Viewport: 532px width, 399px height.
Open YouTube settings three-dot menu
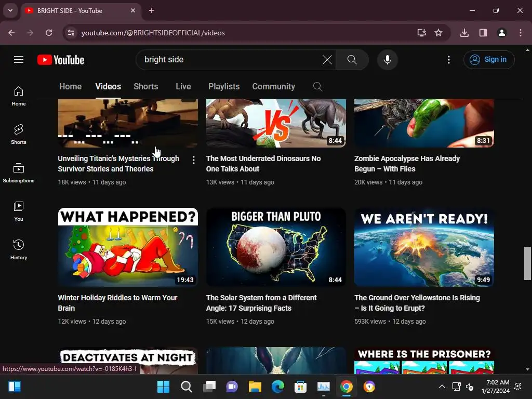pos(448,60)
